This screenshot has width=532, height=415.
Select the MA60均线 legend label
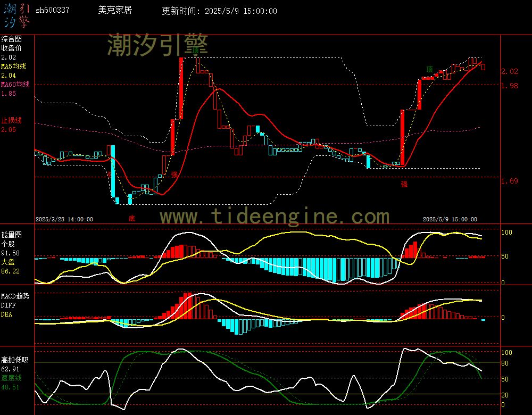pyautogui.click(x=15, y=84)
